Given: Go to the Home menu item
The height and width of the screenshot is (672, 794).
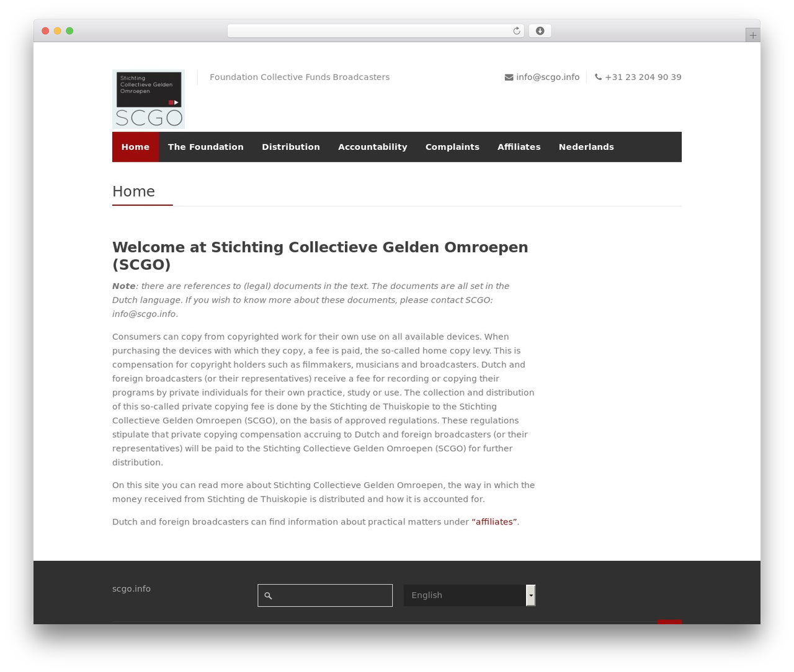Looking at the screenshot, I should (x=135, y=147).
